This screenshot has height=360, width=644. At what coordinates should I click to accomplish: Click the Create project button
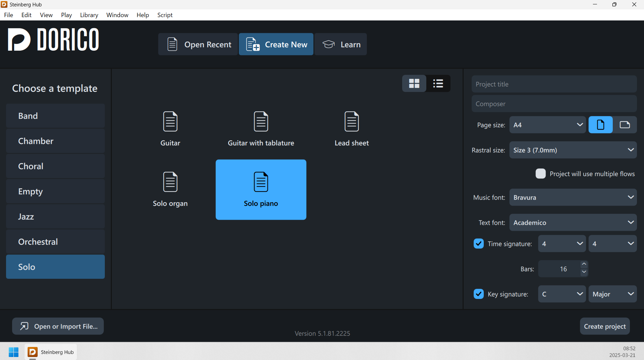pyautogui.click(x=605, y=326)
